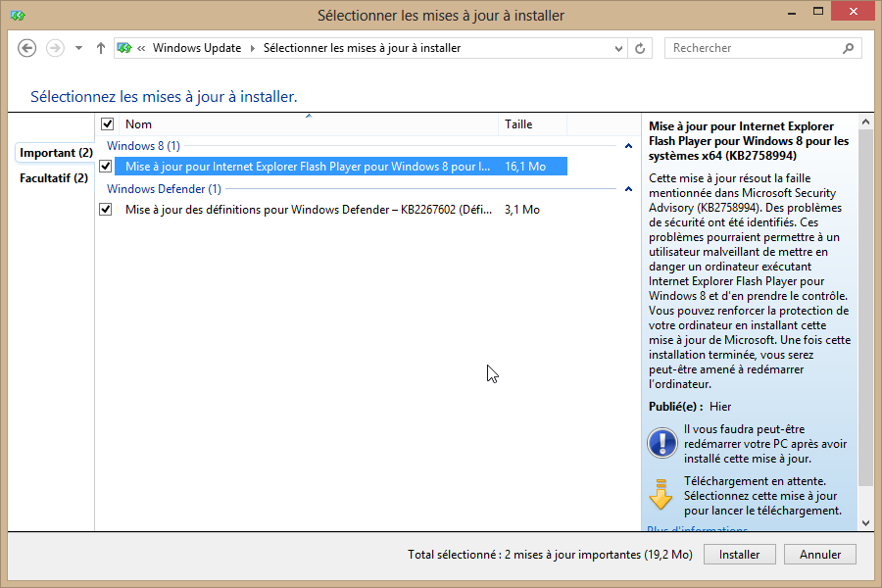The height and width of the screenshot is (588, 882).
Task: Click the forward navigation arrow
Action: coord(55,48)
